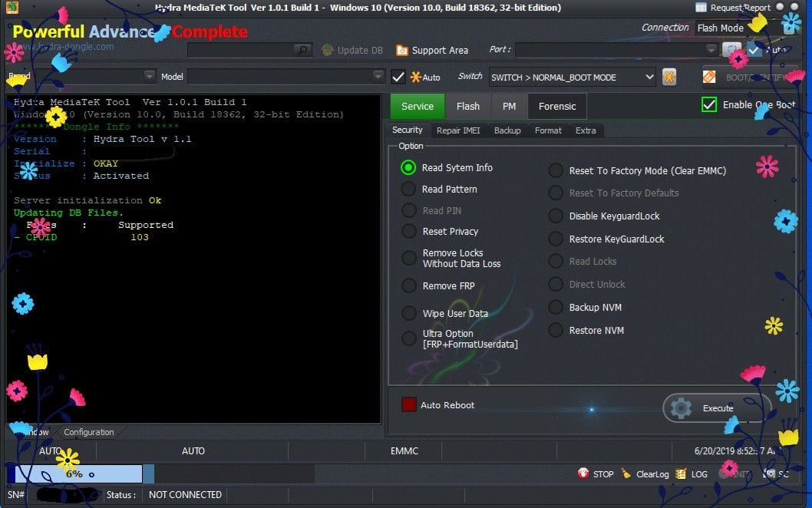Click the Update DB globe icon

point(327,50)
